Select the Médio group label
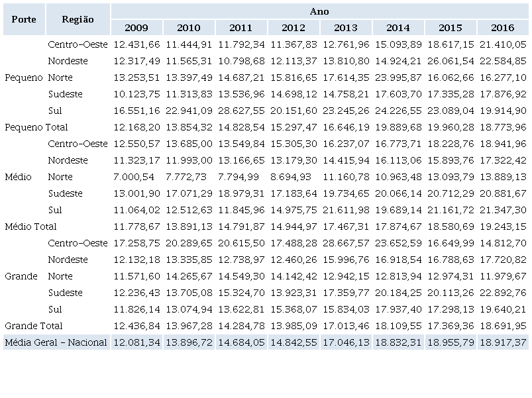 pyautogui.click(x=19, y=177)
